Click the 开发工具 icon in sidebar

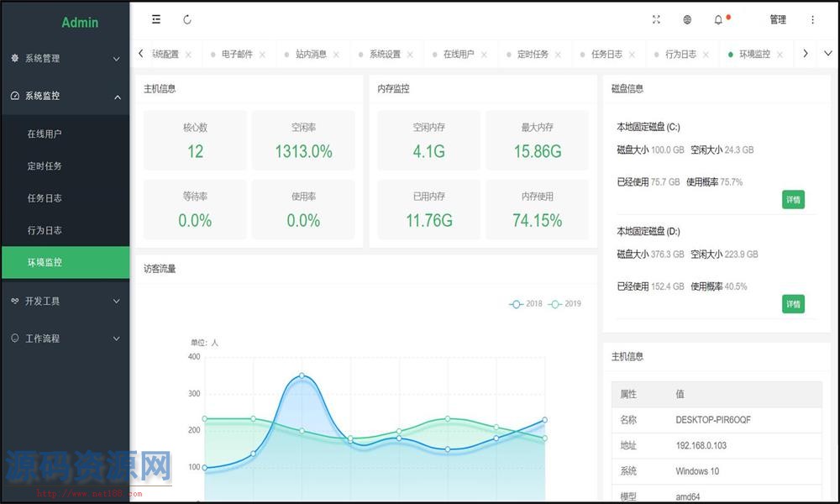[x=15, y=301]
